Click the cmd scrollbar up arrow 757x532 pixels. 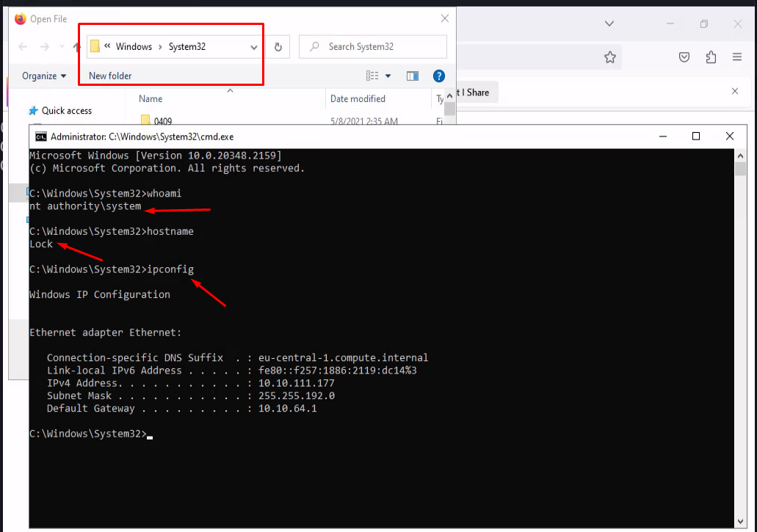coord(740,156)
